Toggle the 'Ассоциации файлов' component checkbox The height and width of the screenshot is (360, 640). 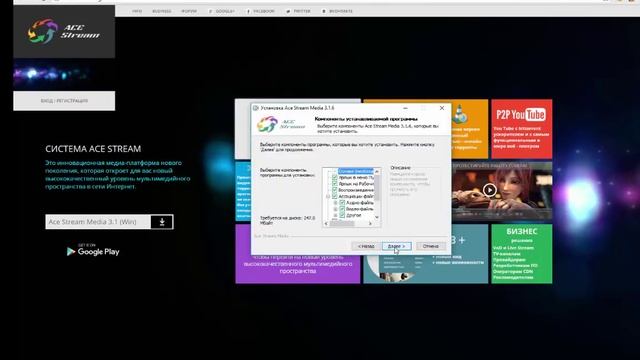click(x=335, y=196)
